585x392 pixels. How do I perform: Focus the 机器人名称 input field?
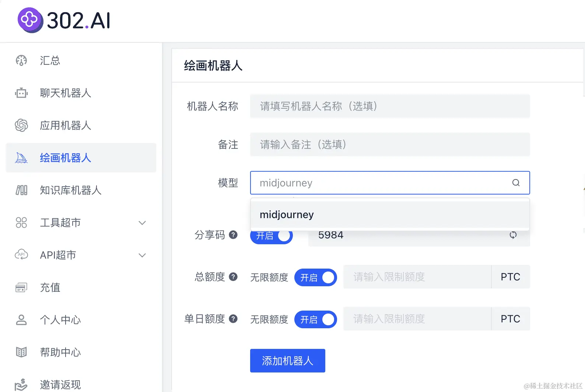coord(390,106)
